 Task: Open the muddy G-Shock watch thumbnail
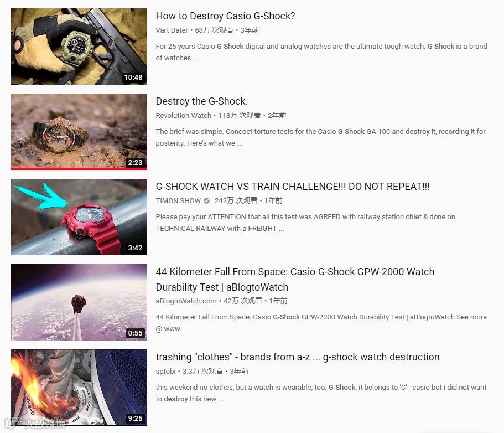(79, 131)
